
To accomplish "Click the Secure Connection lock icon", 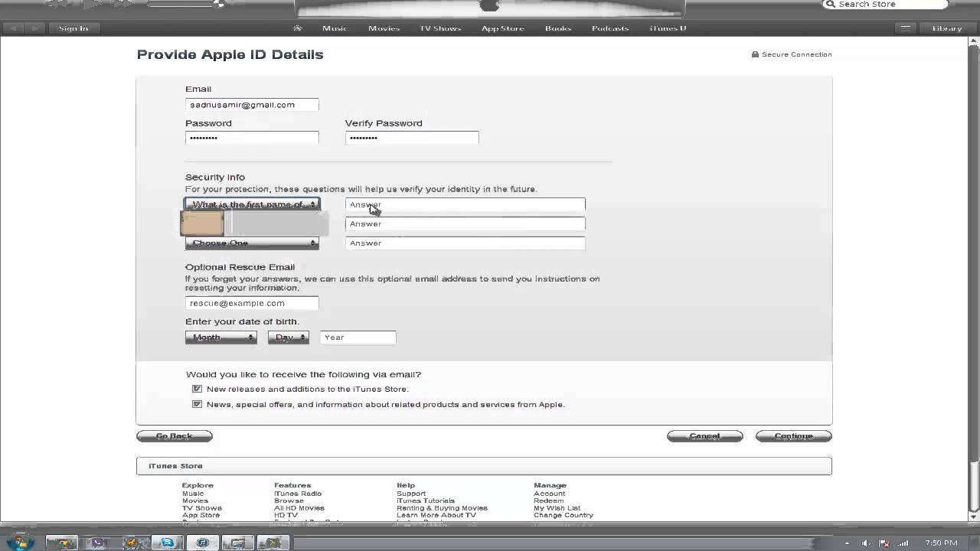I will click(755, 54).
